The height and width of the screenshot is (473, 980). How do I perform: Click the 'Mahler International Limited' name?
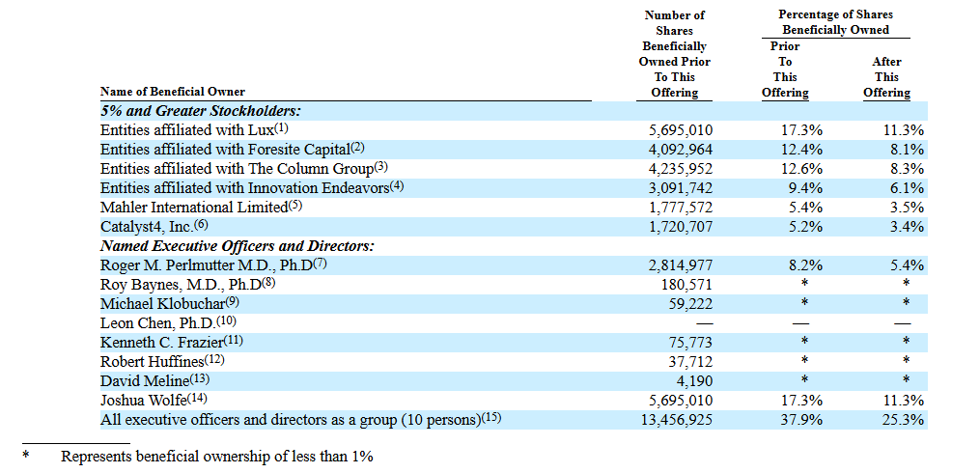(x=194, y=208)
